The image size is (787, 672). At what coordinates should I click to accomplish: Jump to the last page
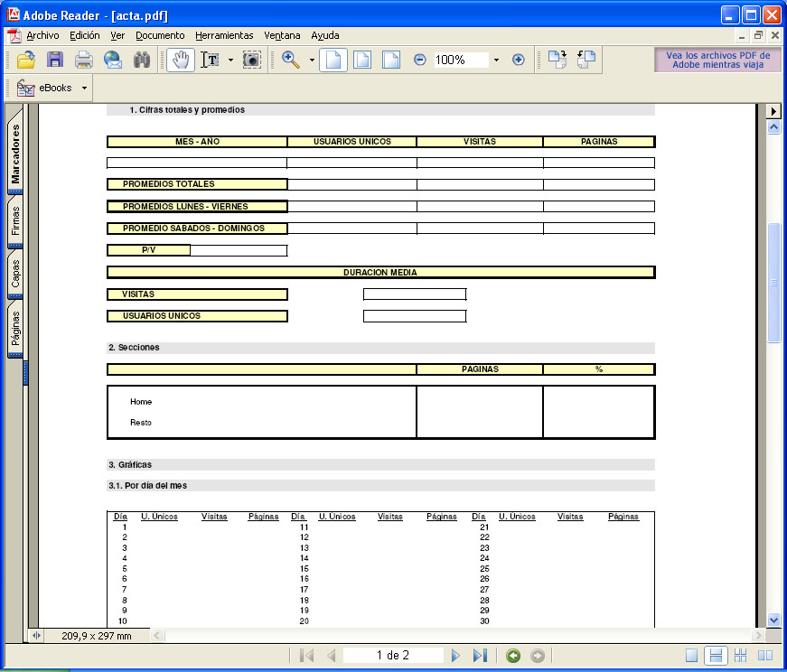[480, 656]
